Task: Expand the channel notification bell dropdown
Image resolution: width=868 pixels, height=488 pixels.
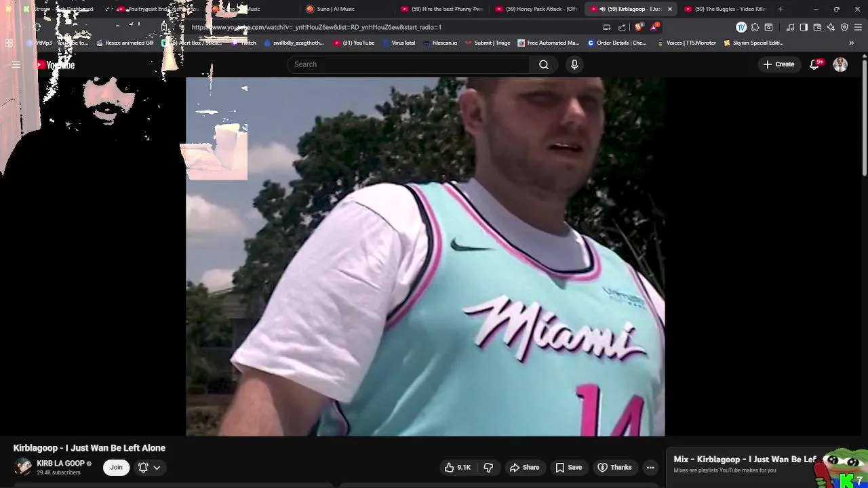Action: [149, 467]
